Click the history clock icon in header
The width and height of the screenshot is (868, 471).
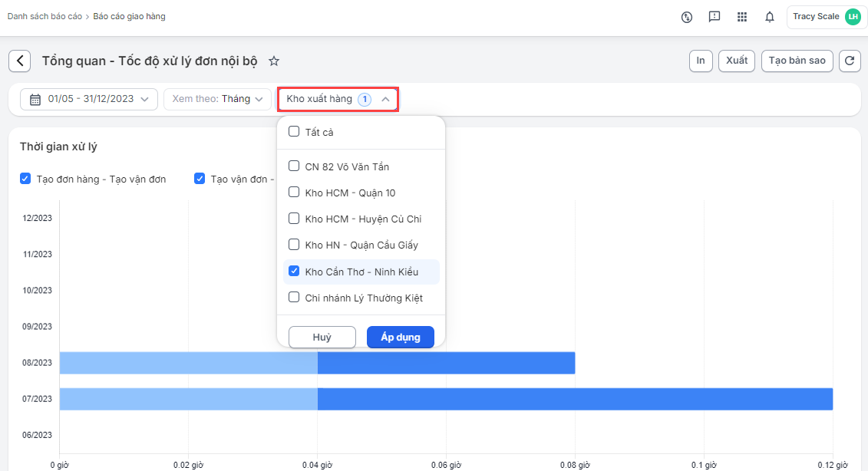tap(687, 17)
